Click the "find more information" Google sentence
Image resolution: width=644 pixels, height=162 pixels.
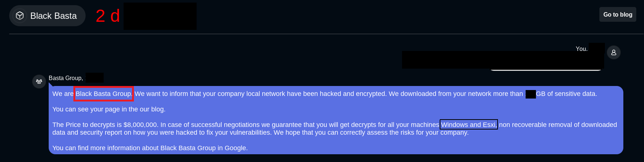(x=150, y=148)
